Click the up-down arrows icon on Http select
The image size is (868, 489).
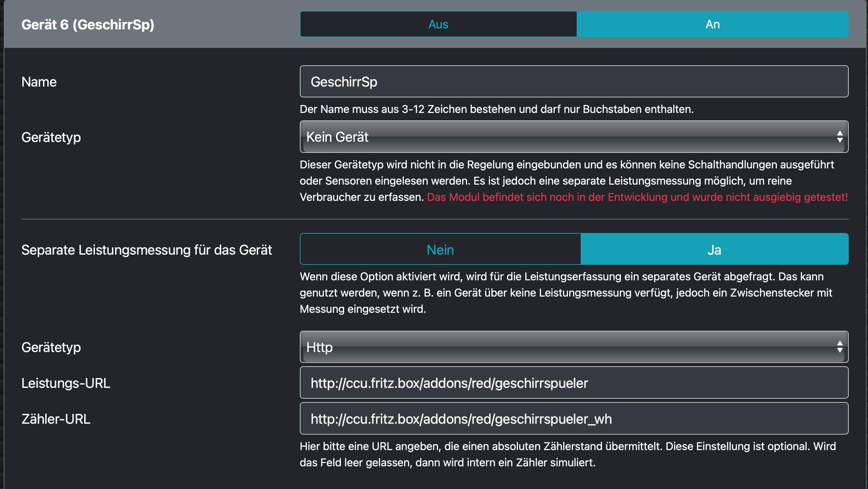840,347
